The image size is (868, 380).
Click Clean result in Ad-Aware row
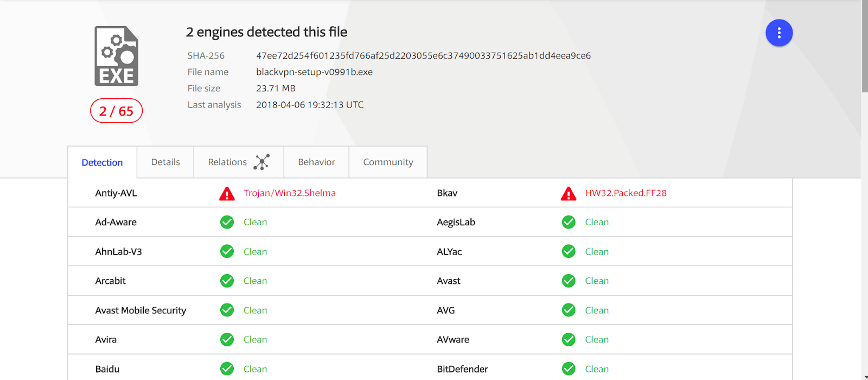255,222
